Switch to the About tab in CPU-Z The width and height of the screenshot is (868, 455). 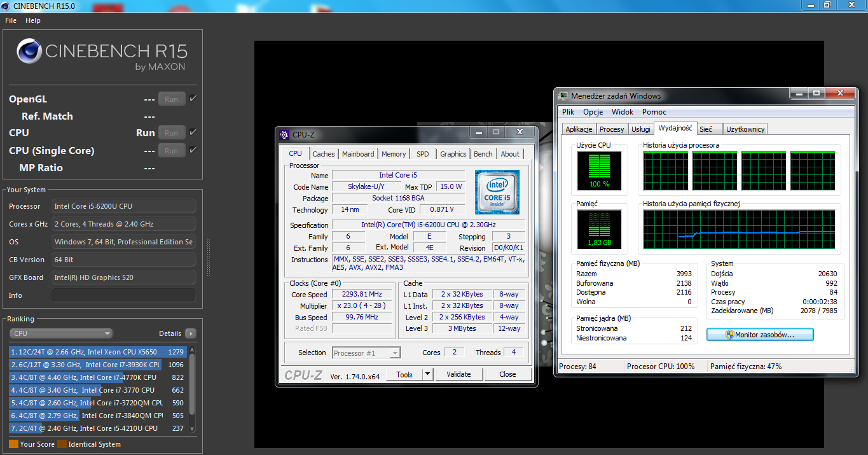[x=510, y=154]
